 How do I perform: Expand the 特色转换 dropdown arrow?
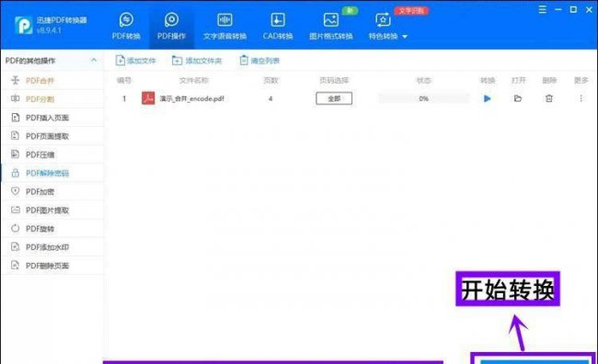click(x=405, y=37)
